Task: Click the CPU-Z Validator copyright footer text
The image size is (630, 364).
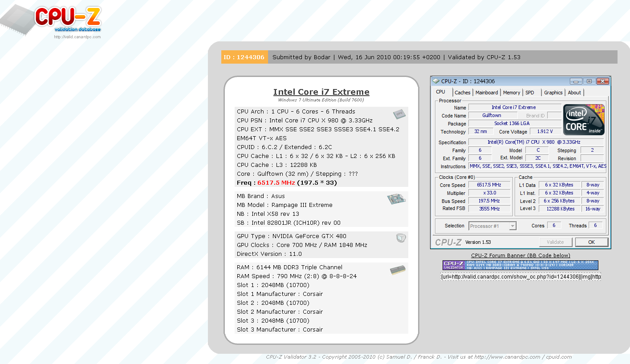Action: coord(419,357)
